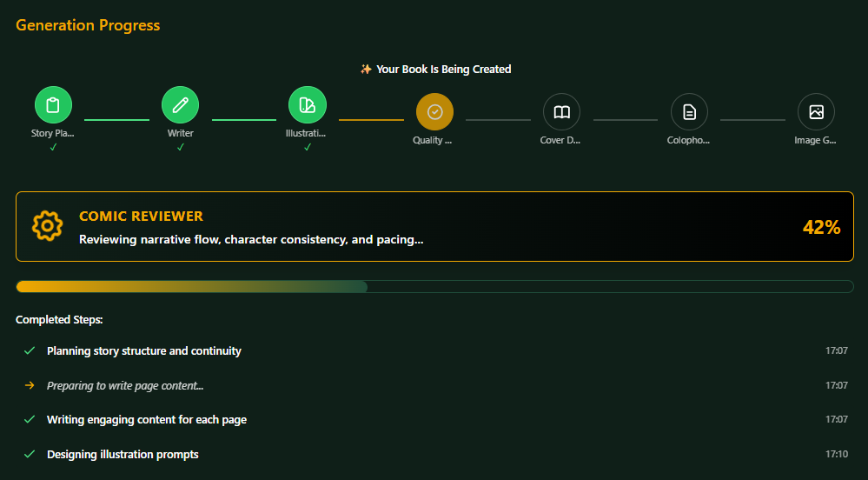The height and width of the screenshot is (480, 868).
Task: Click the Story Planner clipboard icon
Action: pyautogui.click(x=53, y=106)
